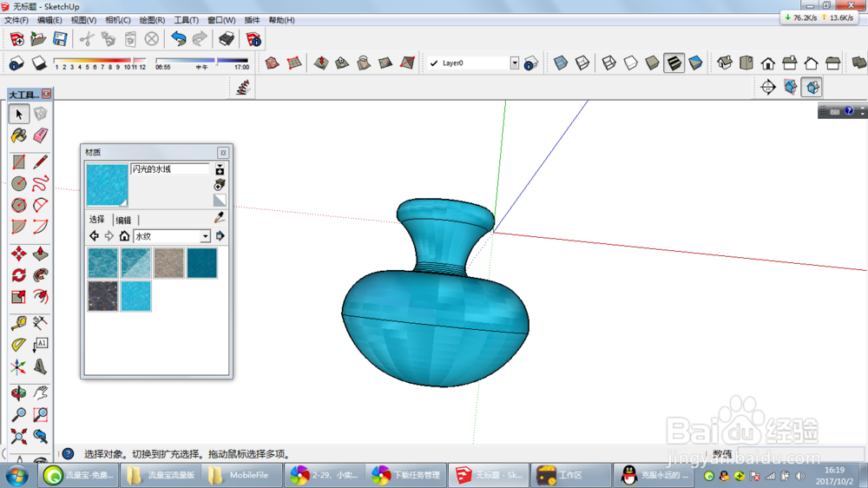The image size is (868, 488).
Task: Set default material button
Action: pyautogui.click(x=220, y=200)
